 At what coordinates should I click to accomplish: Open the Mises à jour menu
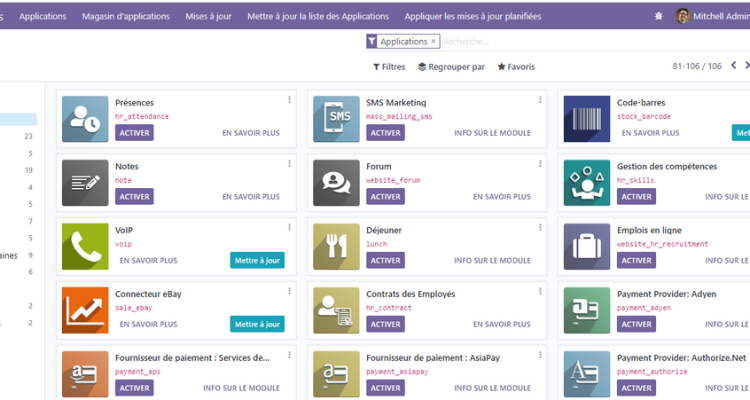point(209,16)
